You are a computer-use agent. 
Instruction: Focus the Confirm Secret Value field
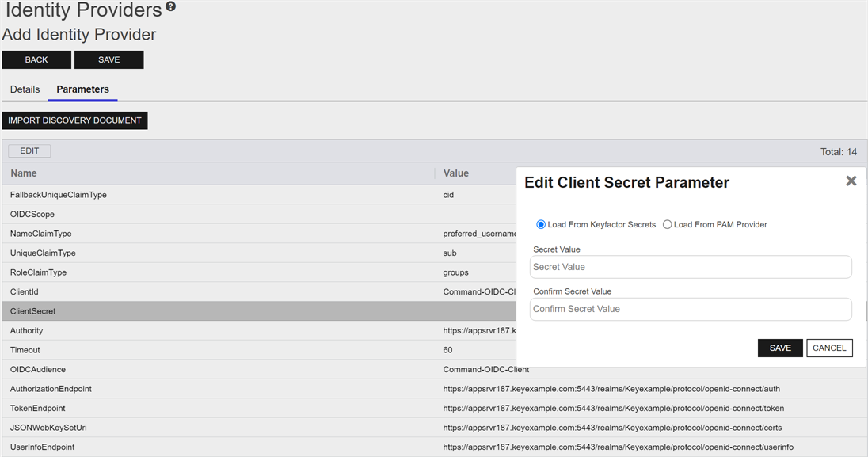pos(691,309)
